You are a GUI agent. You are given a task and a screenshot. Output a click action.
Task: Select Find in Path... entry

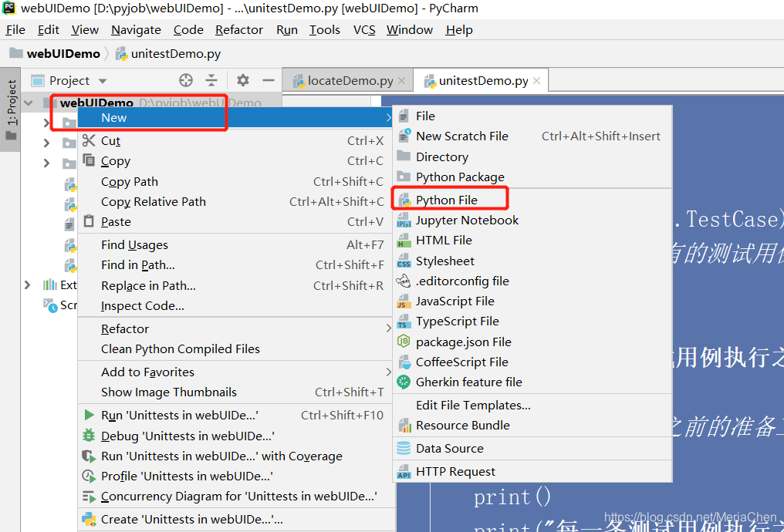pyautogui.click(x=236, y=264)
